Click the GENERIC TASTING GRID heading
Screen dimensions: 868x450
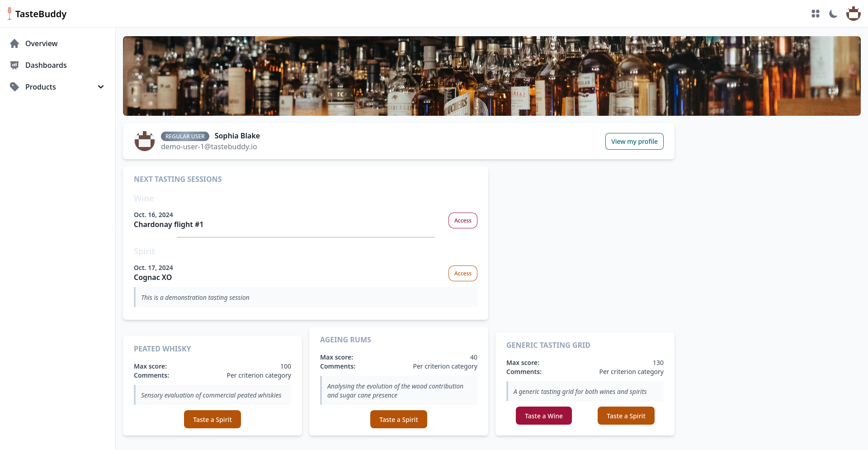[x=548, y=345]
